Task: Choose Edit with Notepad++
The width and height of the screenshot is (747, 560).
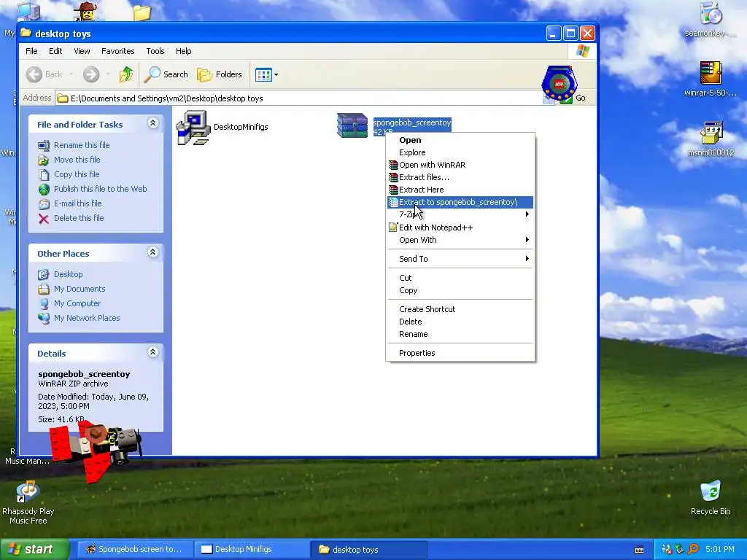Action: (x=460, y=227)
